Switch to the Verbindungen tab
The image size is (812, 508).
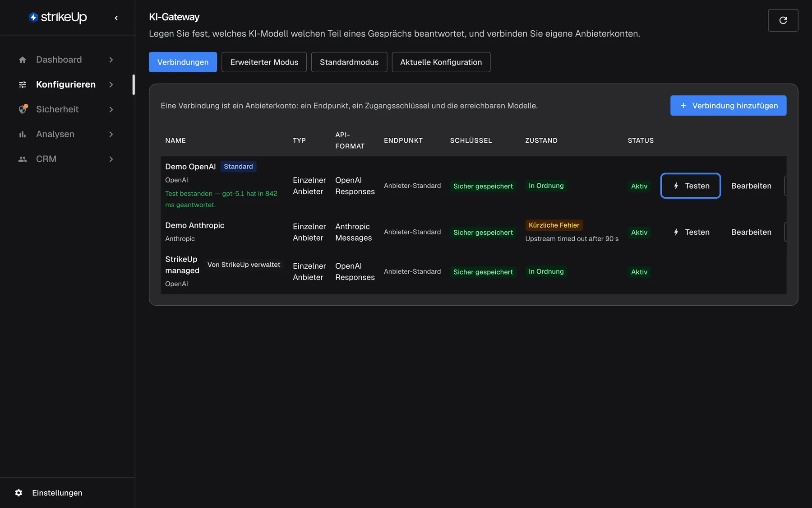183,62
